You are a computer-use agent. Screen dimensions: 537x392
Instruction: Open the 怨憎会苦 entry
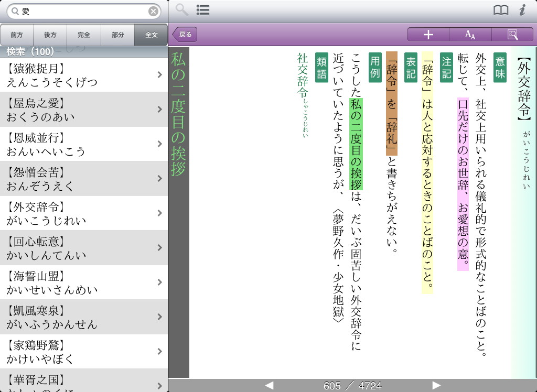pos(84,179)
